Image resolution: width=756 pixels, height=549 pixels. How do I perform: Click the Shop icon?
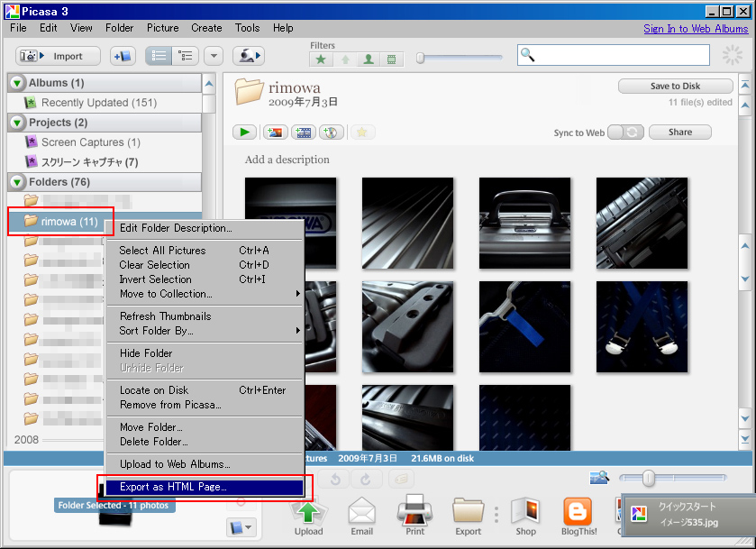coord(525,517)
